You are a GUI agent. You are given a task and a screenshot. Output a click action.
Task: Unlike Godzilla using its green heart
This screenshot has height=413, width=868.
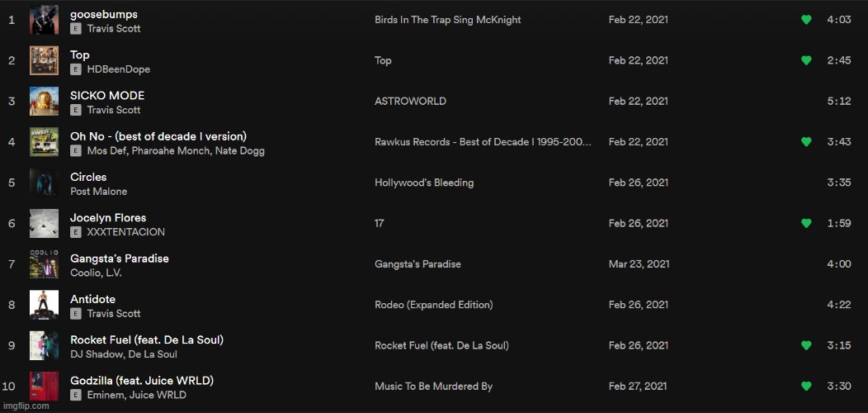pos(806,386)
